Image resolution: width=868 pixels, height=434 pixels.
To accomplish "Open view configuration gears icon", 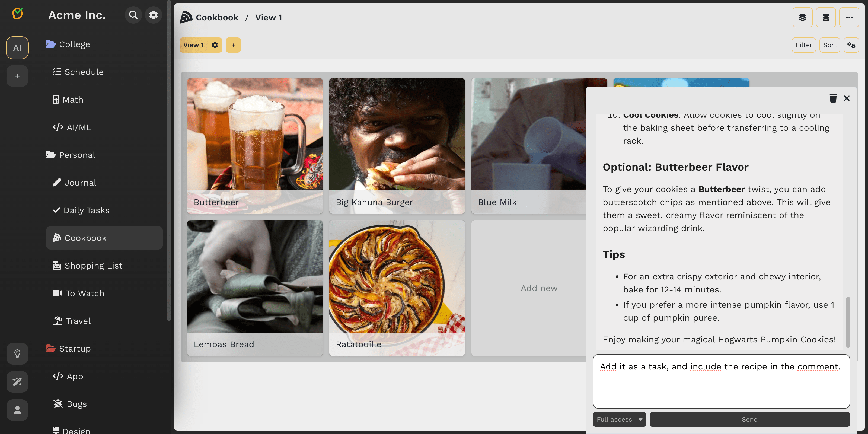I will click(x=851, y=45).
